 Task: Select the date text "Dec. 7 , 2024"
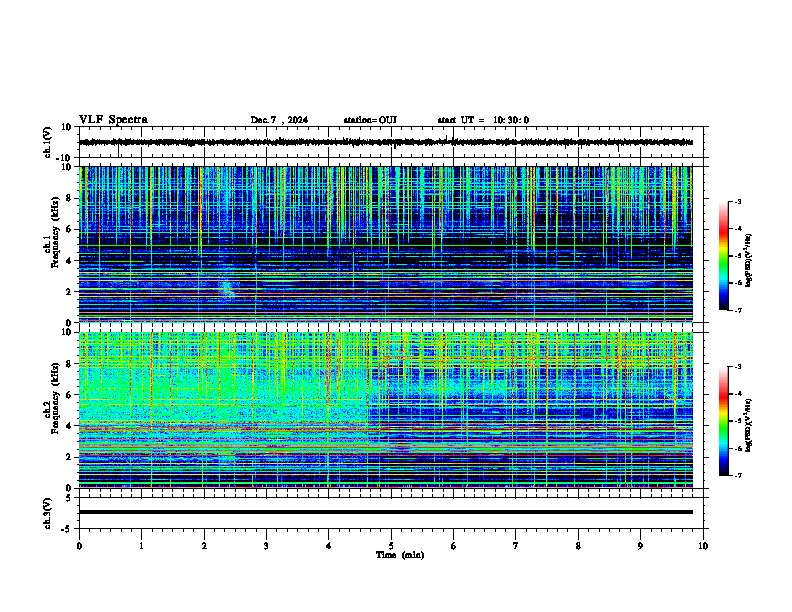click(x=279, y=120)
